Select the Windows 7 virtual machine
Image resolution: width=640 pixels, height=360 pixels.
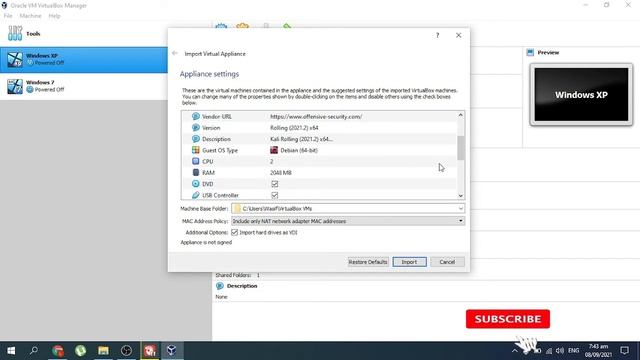tap(84, 86)
